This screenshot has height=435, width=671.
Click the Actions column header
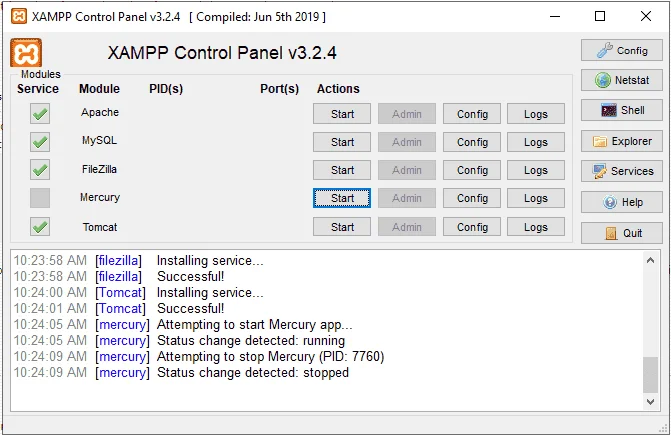point(338,89)
